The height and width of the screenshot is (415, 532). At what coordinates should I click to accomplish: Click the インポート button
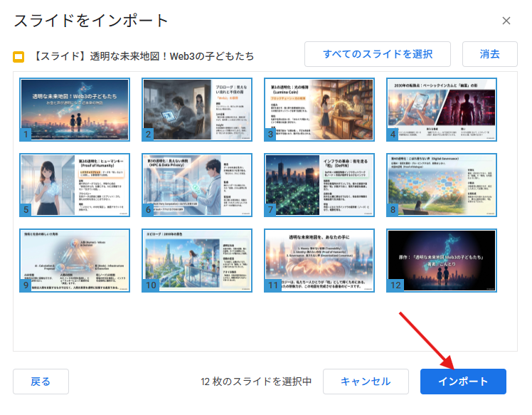463,382
